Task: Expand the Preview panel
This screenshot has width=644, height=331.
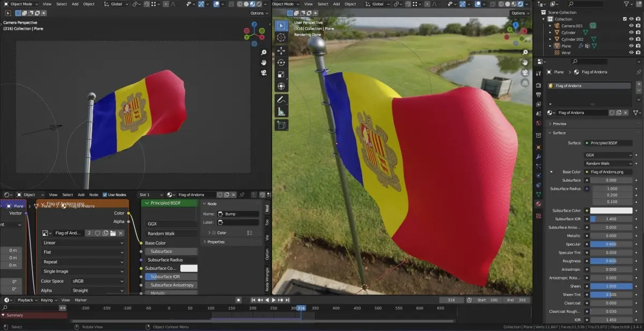Action: click(x=550, y=124)
